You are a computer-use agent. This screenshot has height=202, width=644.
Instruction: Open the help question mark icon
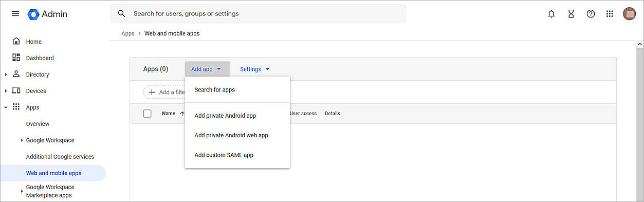point(591,14)
